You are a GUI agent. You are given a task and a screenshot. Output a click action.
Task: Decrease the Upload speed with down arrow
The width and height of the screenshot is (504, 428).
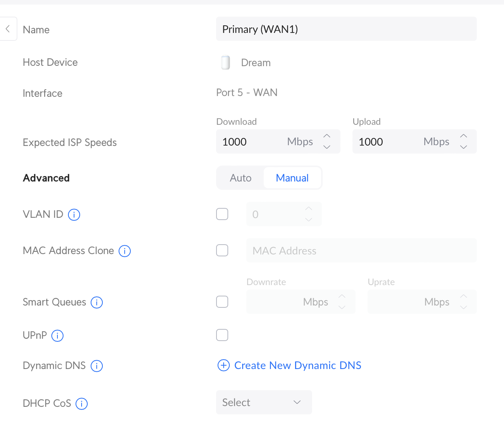click(464, 147)
